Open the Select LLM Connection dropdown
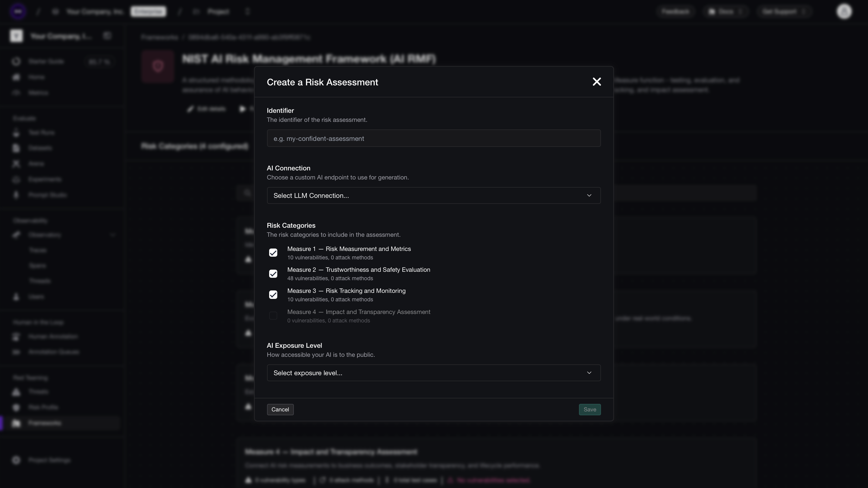This screenshot has height=488, width=868. click(x=434, y=196)
